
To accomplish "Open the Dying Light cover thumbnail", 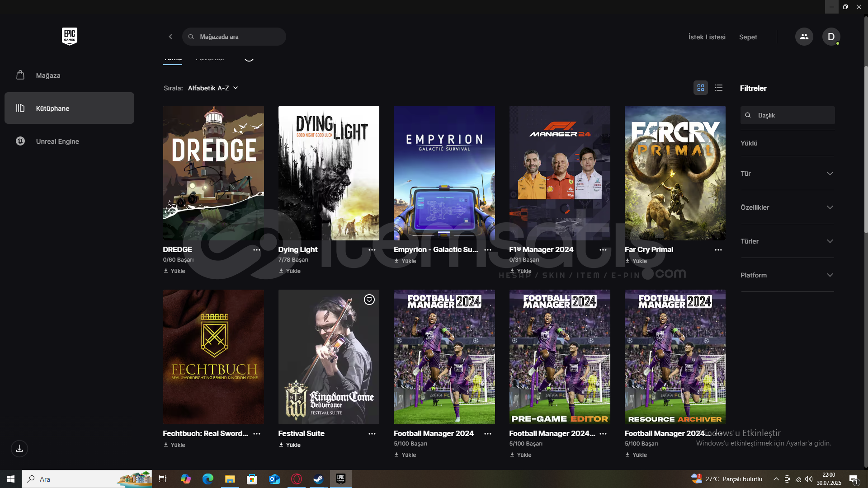I will coord(329,173).
